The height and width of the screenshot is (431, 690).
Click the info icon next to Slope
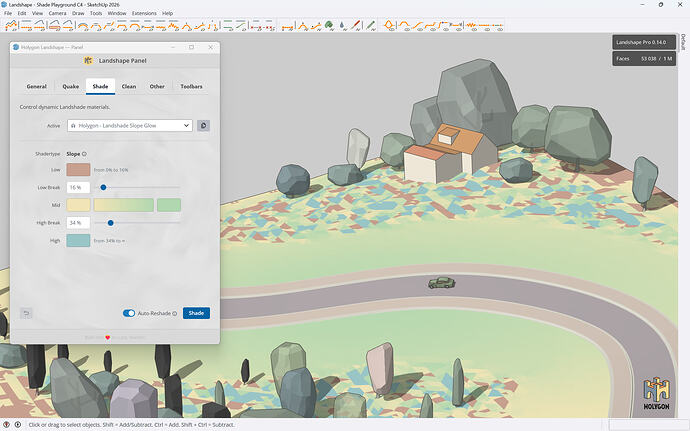coord(84,154)
